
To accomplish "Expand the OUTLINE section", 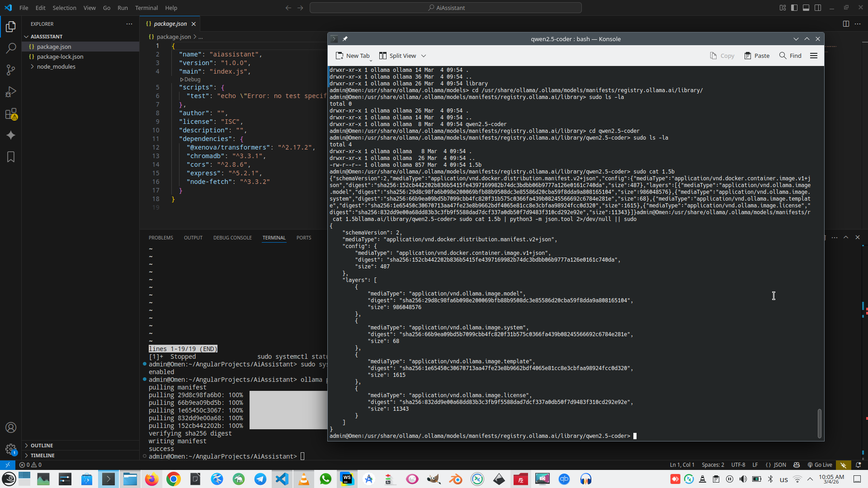I will pyautogui.click(x=42, y=446).
